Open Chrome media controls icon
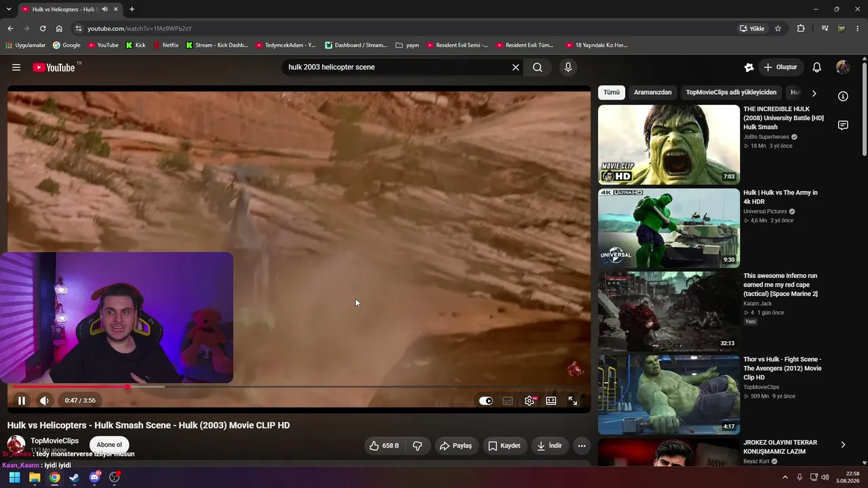 coord(825,28)
